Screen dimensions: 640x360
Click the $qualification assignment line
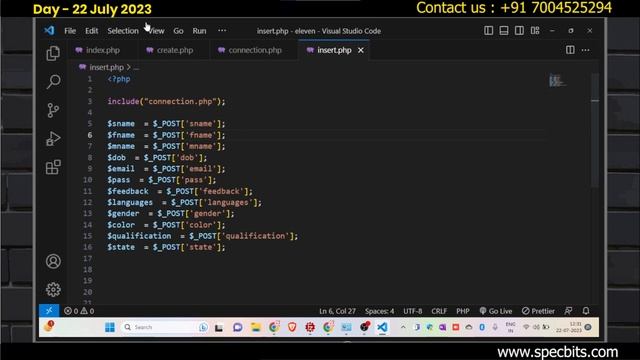202,236
